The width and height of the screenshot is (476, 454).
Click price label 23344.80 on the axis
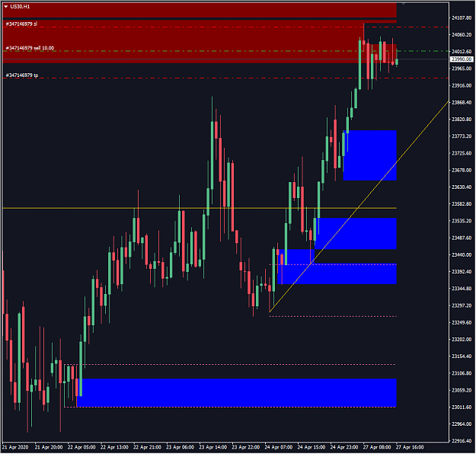click(462, 289)
